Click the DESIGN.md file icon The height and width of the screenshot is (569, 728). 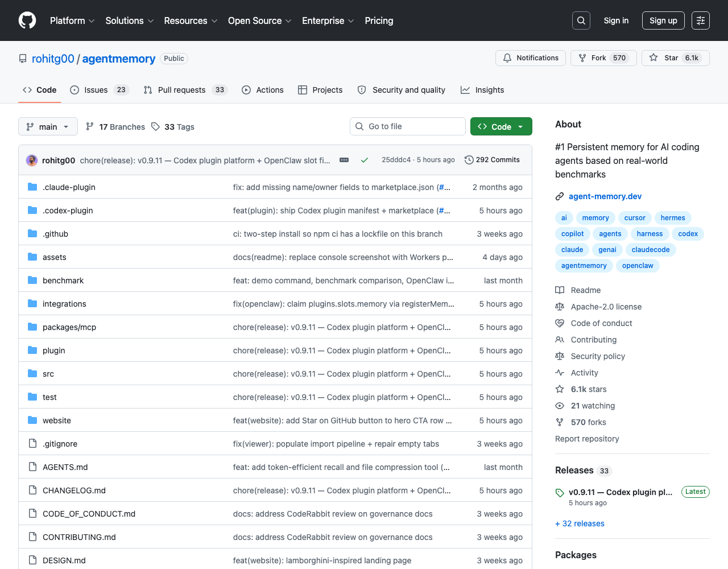pyautogui.click(x=32, y=560)
